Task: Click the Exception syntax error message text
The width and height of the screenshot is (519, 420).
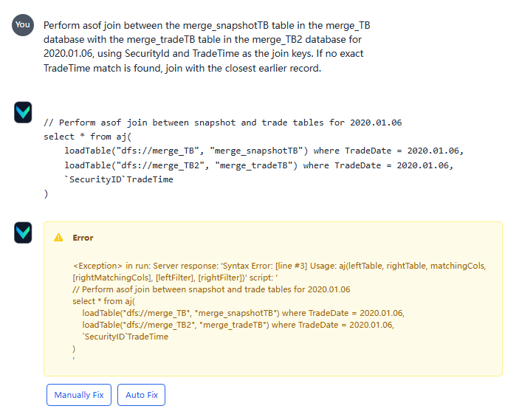Action: click(x=279, y=271)
